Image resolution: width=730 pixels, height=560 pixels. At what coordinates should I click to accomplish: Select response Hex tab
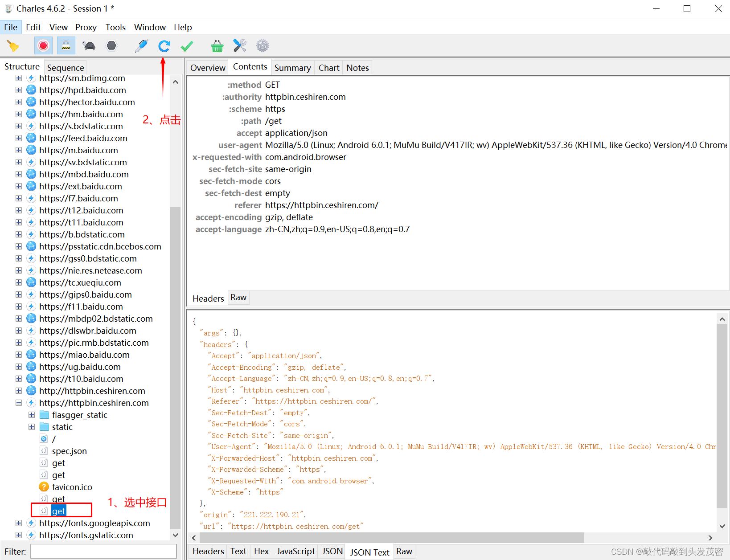pyautogui.click(x=261, y=551)
